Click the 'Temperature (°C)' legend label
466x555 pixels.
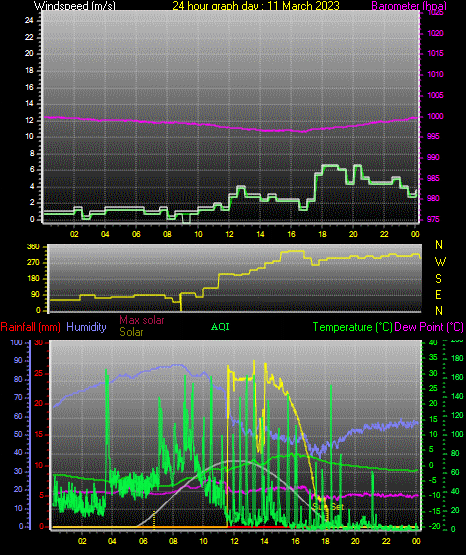[x=353, y=327]
